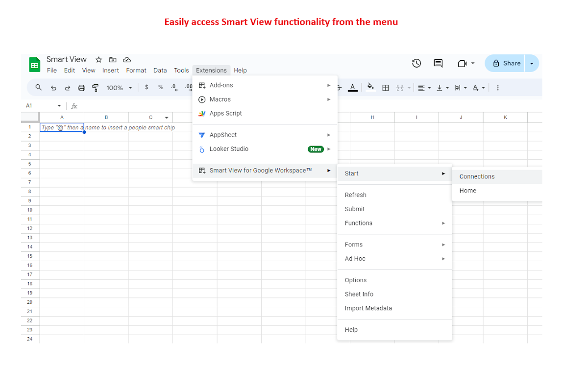Open the comments panel icon
Viewport: 562px width, 392px height.
pyautogui.click(x=438, y=63)
